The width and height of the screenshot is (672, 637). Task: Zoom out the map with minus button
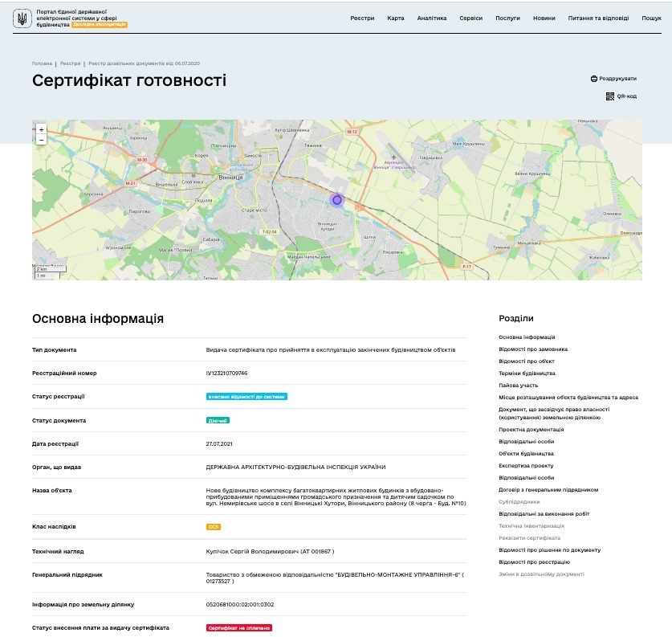41,140
